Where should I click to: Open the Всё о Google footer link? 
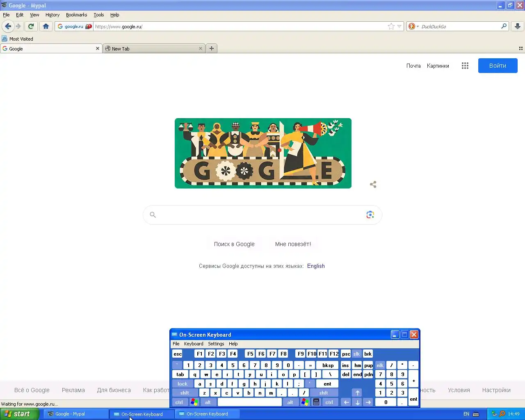coord(32,390)
